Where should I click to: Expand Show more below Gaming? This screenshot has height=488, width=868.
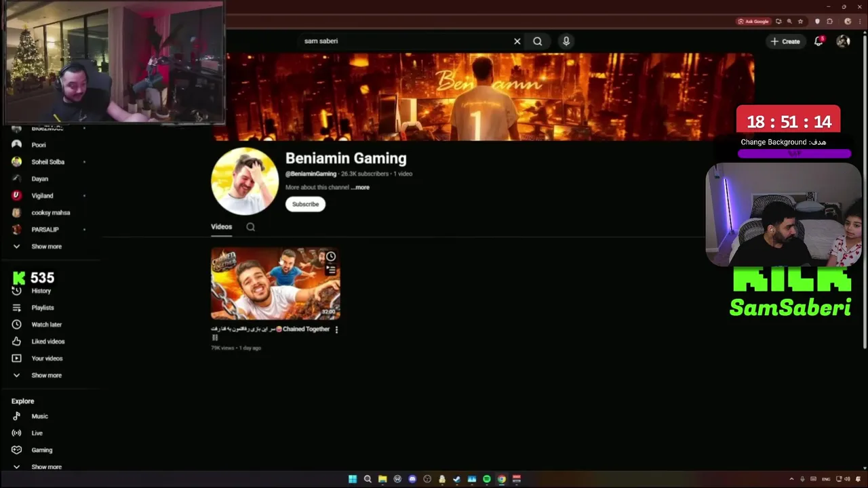click(47, 467)
